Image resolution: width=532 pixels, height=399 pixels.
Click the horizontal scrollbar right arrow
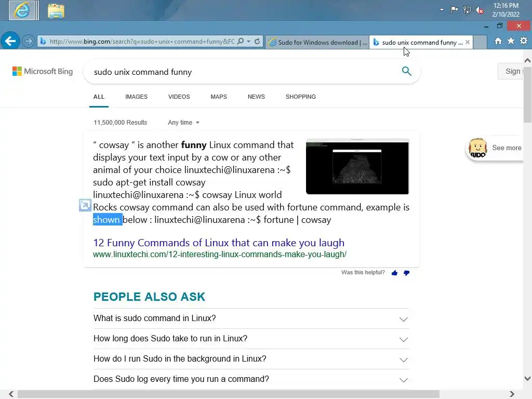[512, 394]
